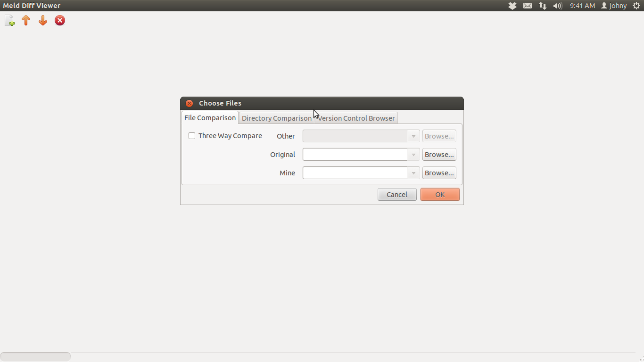644x362 pixels.
Task: Expand the Mine file dropdown arrow
Action: pyautogui.click(x=413, y=173)
